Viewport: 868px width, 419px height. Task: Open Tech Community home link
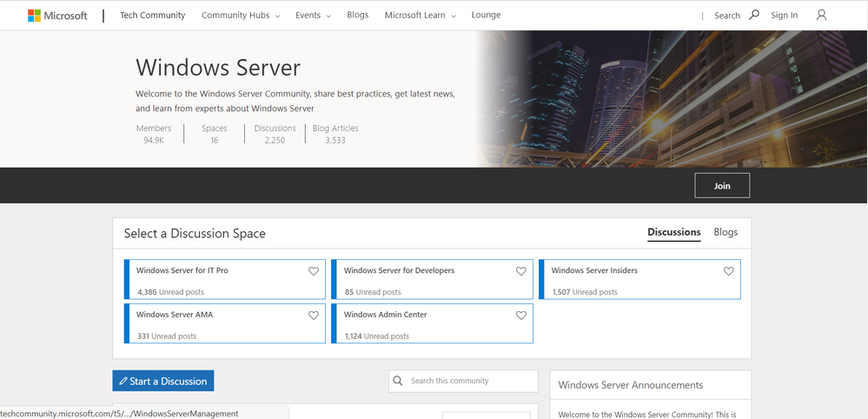[x=153, y=16]
